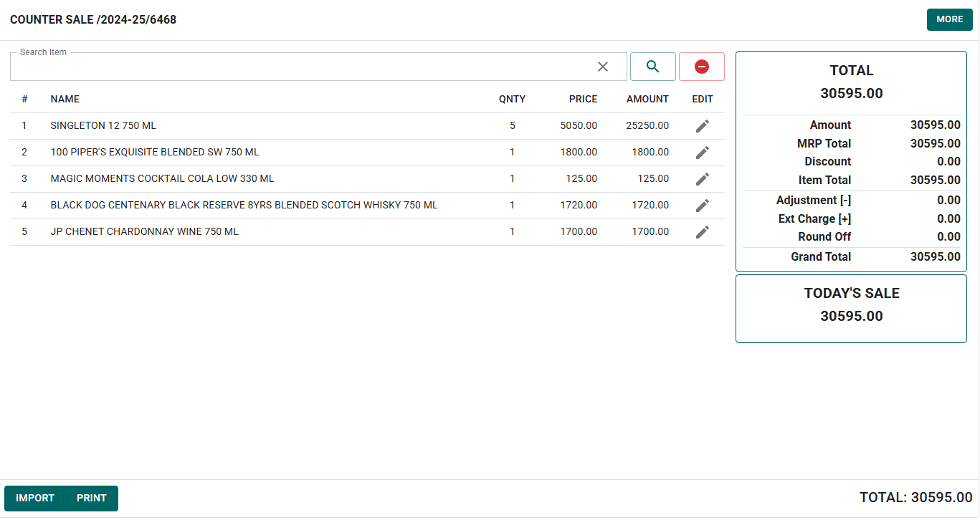Viewport: 980px width, 520px height.
Task: Edit the SINGLETON 12 750 ML row
Action: [x=703, y=126]
